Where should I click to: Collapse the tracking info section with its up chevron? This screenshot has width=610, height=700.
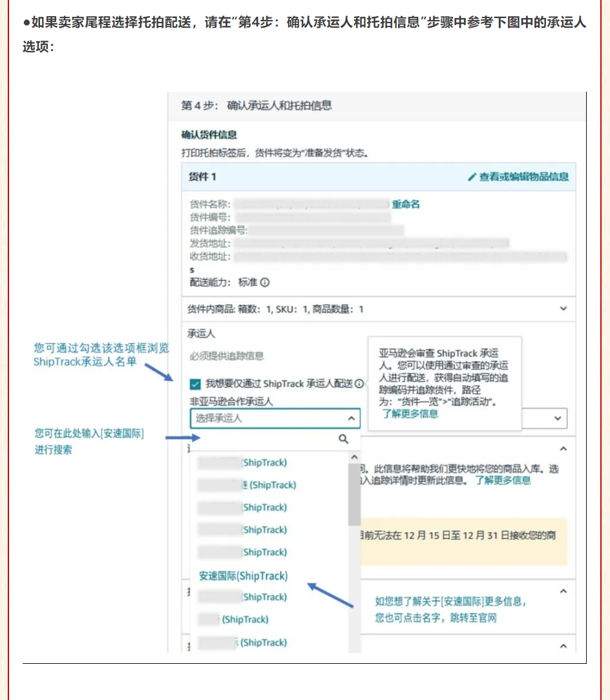click(563, 447)
